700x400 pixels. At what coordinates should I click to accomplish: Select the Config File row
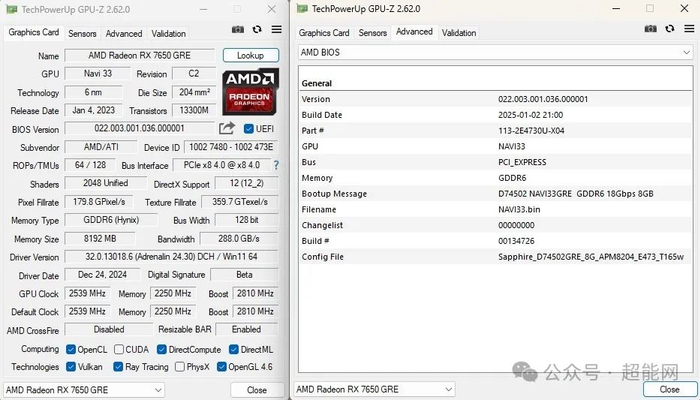tap(496, 257)
